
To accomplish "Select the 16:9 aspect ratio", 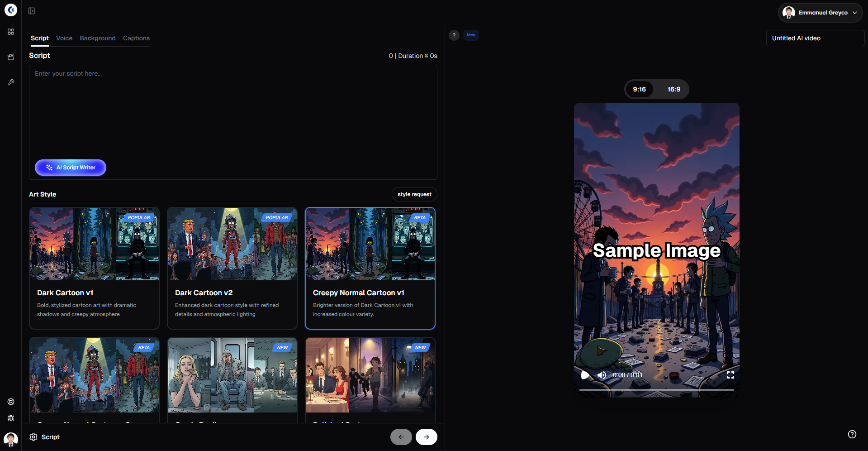I will click(674, 89).
